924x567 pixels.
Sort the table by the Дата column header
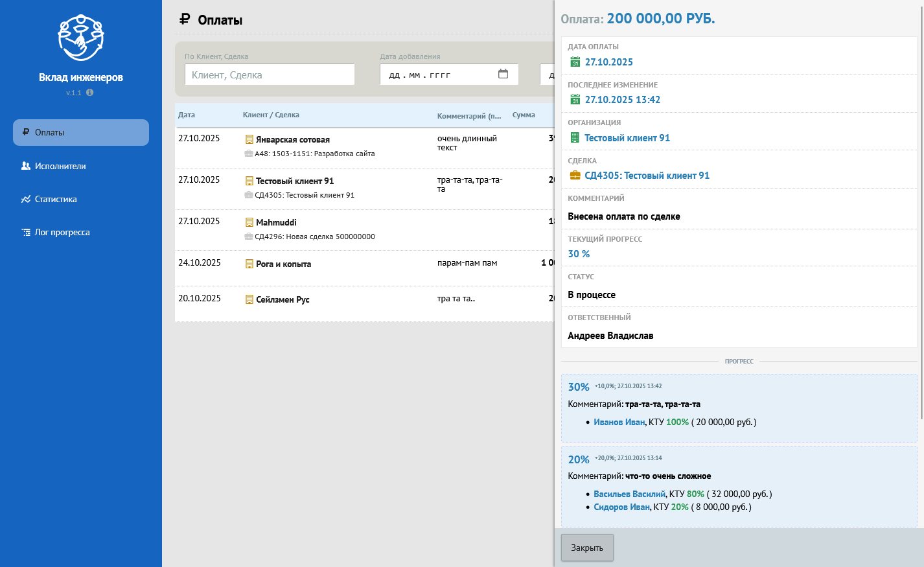(x=187, y=115)
